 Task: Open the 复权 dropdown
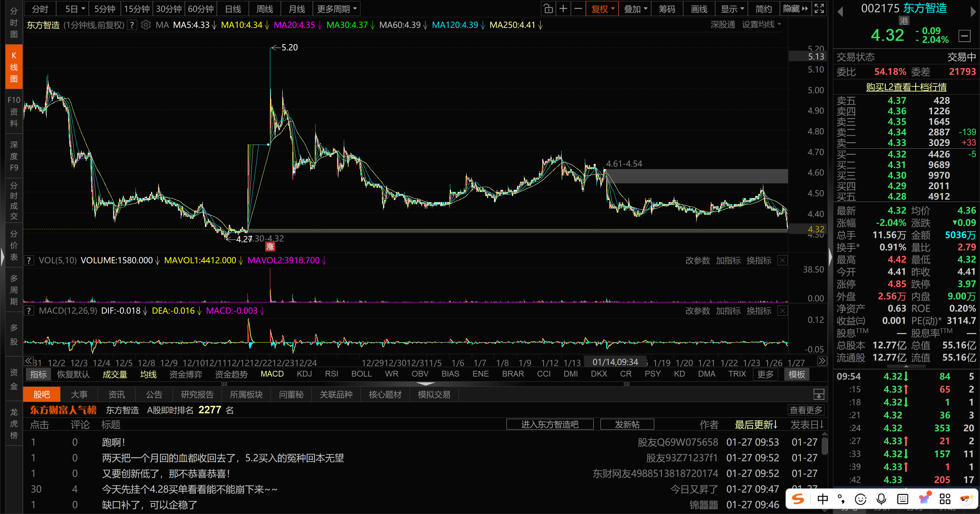pyautogui.click(x=603, y=9)
